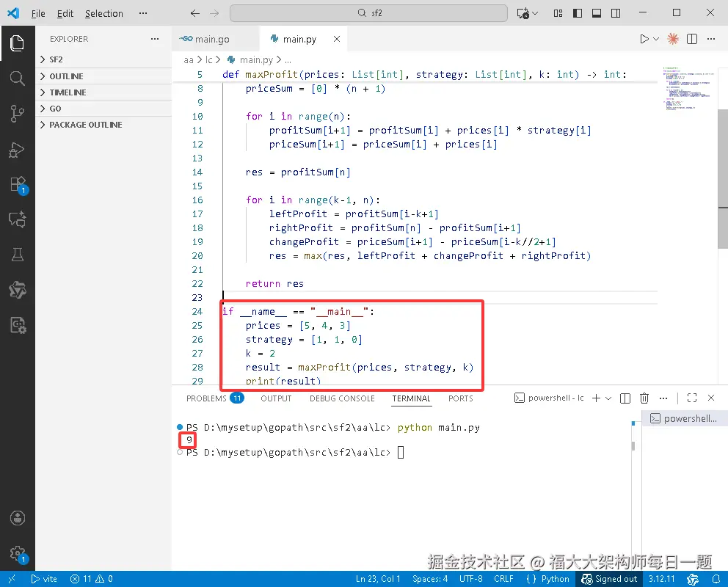
Task: Expand the PACKAGE OUTLINE section
Action: tap(103, 125)
